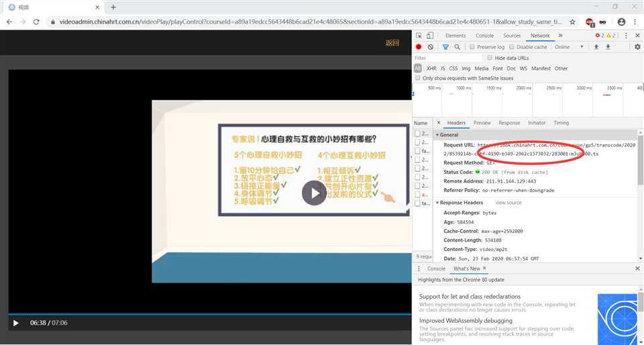644x345 pixels.
Task: Open the Preview tab of request
Action: (x=482, y=123)
